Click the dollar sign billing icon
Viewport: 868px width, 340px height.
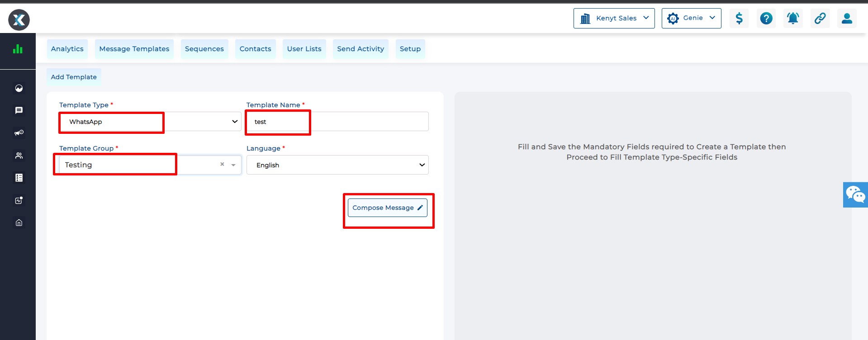(739, 18)
